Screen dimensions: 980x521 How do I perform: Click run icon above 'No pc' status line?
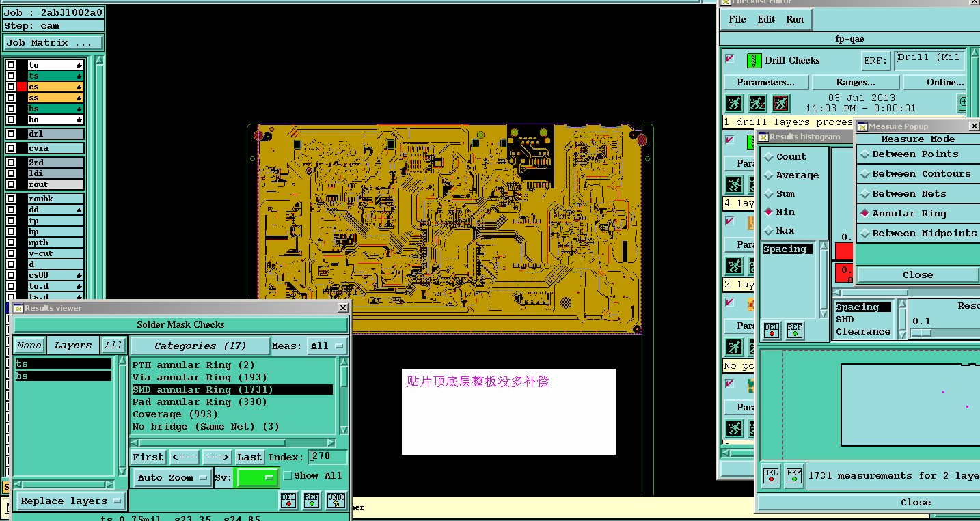(734, 347)
